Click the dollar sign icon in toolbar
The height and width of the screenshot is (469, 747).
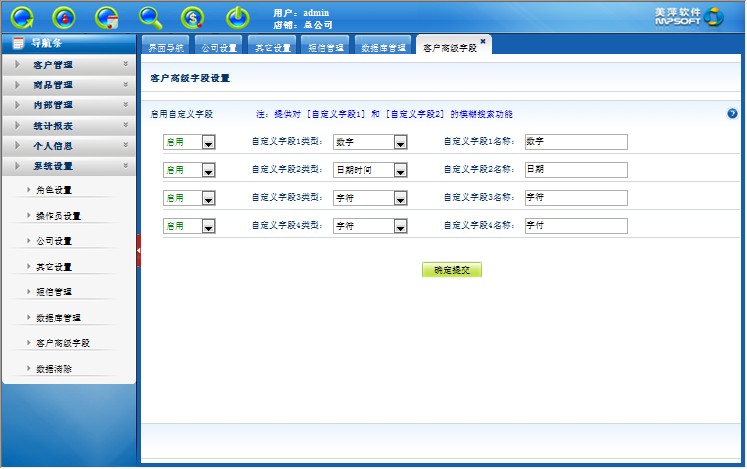(x=193, y=17)
